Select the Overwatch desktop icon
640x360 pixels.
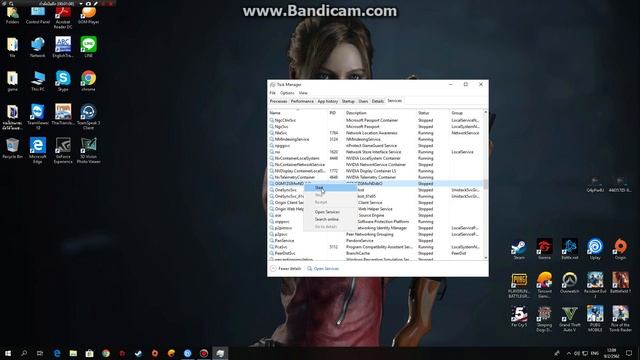pyautogui.click(x=569, y=283)
